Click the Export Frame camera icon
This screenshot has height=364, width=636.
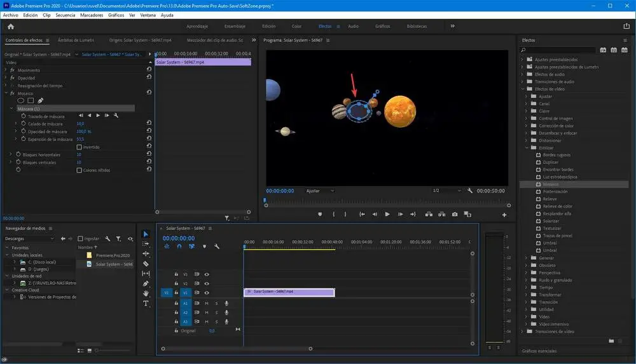(455, 214)
